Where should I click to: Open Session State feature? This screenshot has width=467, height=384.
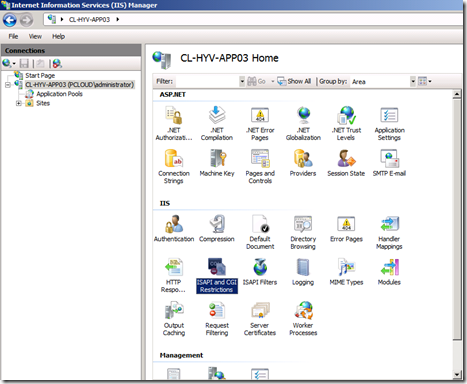tap(346, 163)
